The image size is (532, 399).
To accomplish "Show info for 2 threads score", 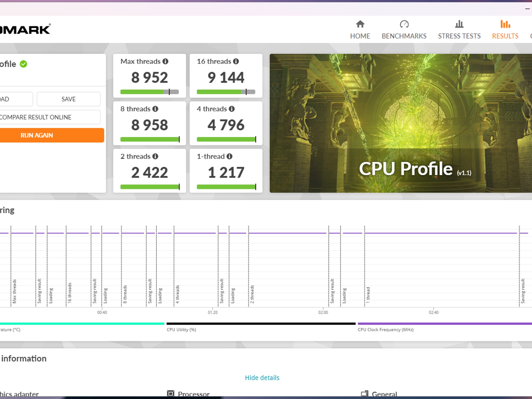I will click(x=155, y=156).
